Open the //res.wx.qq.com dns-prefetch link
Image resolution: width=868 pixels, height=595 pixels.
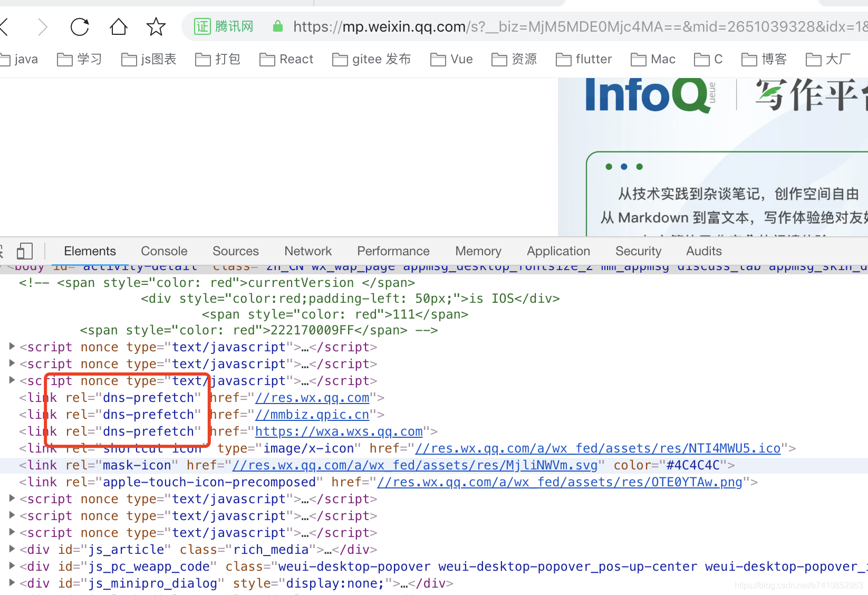click(x=312, y=398)
